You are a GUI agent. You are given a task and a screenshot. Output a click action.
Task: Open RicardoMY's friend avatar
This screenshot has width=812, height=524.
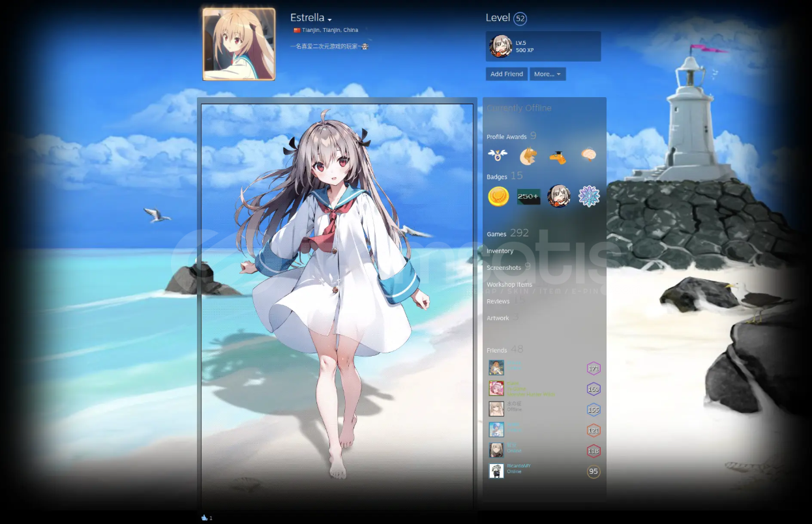(496, 471)
